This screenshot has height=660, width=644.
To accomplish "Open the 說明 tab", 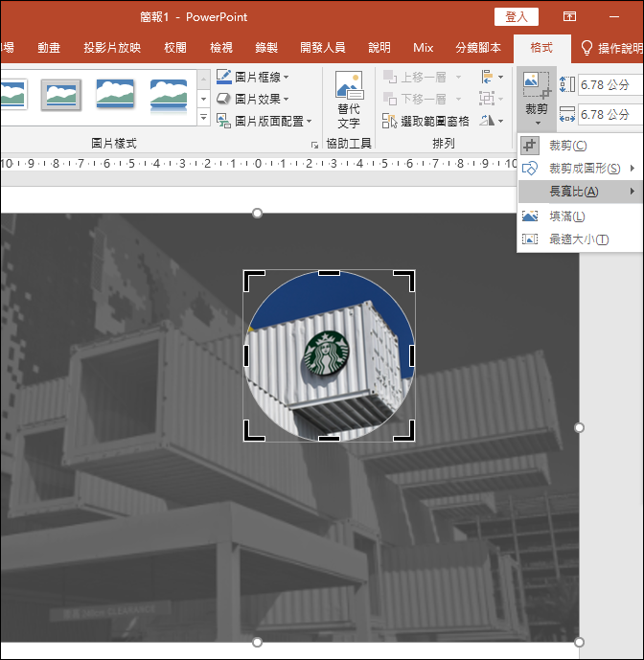I will [x=379, y=48].
